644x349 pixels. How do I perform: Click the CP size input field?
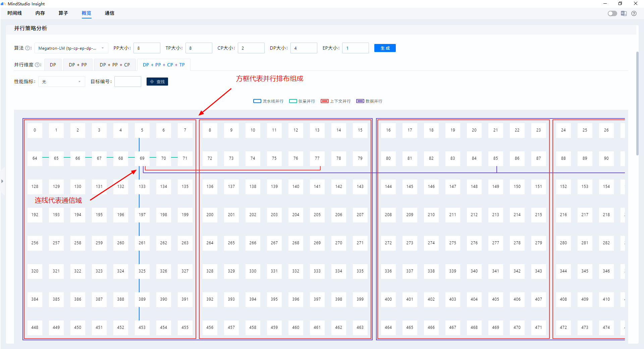click(x=251, y=48)
